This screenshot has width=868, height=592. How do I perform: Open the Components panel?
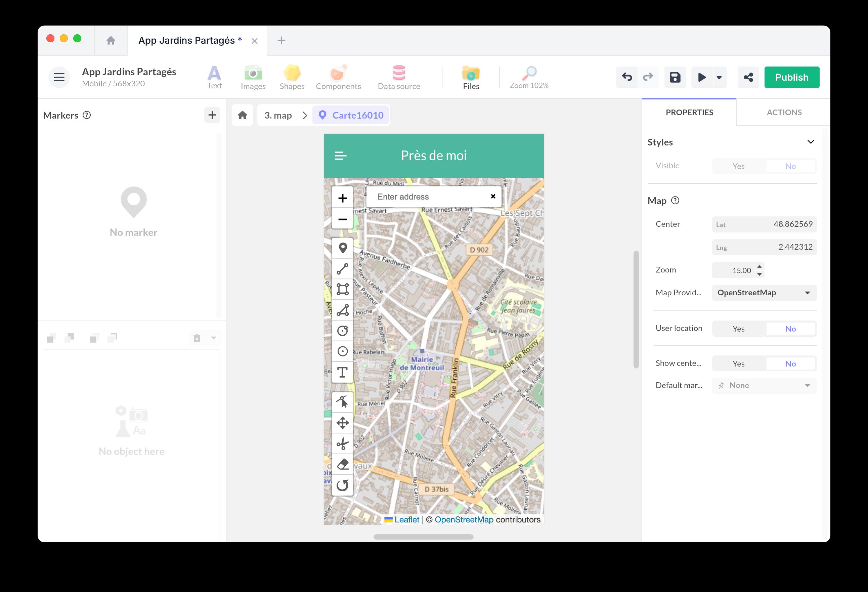pyautogui.click(x=338, y=77)
